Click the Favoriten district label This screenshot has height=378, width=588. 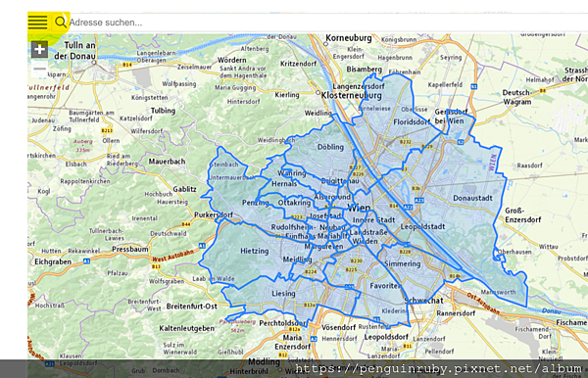[x=385, y=286]
